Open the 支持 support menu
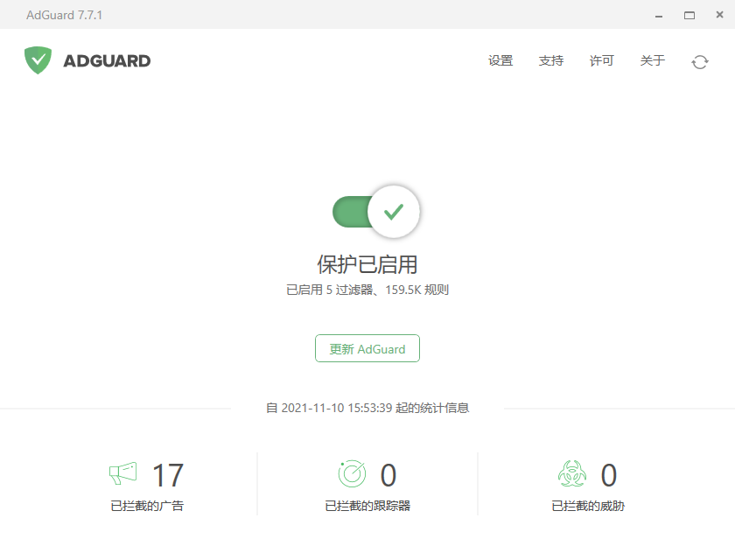 551,61
